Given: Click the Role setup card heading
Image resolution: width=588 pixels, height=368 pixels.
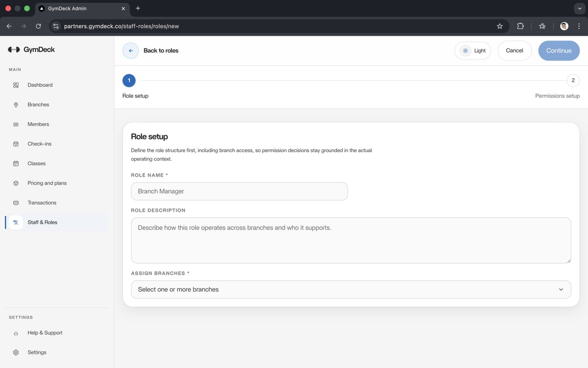Looking at the screenshot, I should (149, 137).
